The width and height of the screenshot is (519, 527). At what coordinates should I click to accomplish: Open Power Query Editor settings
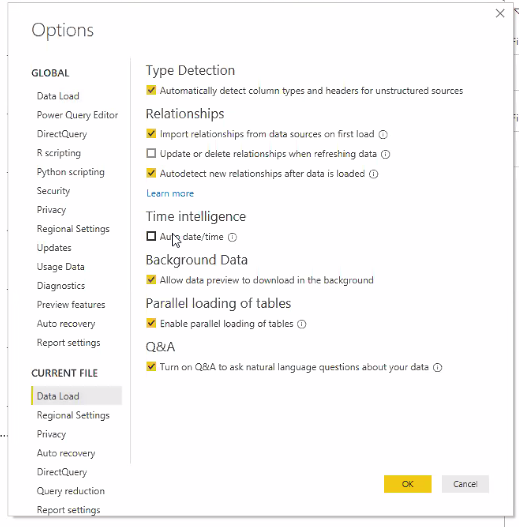pyautogui.click(x=77, y=115)
